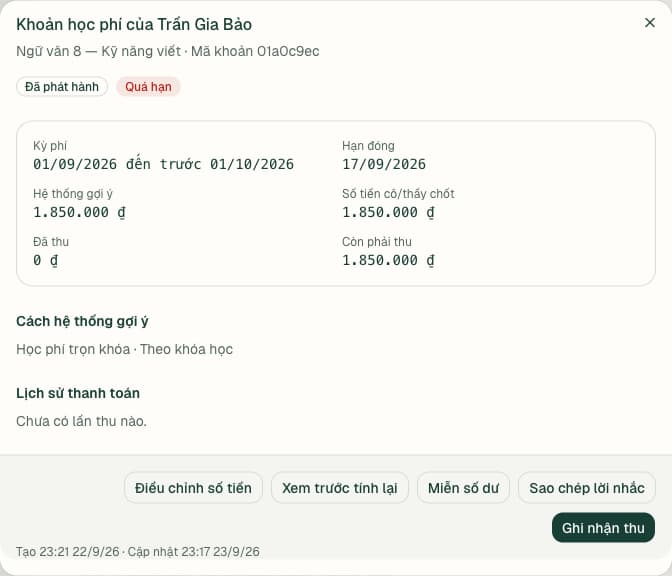Close the tuition fee dialog

pos(650,23)
